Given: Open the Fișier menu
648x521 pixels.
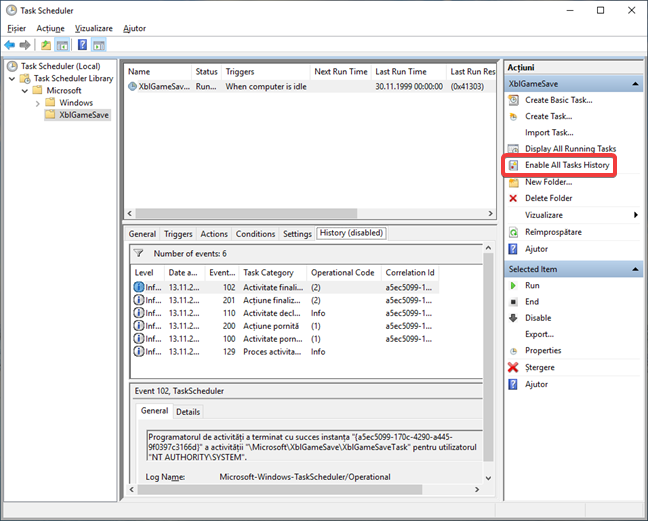Looking at the screenshot, I should click(x=17, y=29).
